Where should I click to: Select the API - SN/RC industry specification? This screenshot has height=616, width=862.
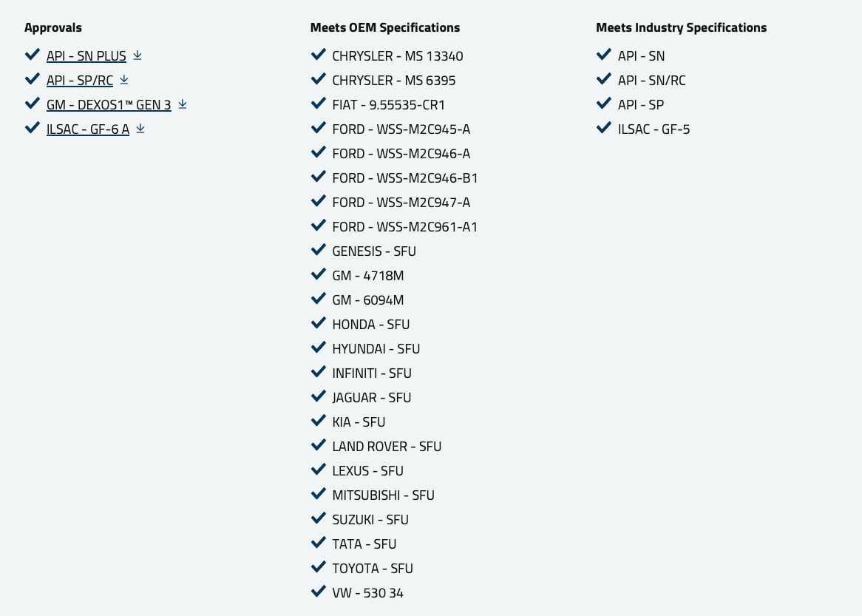[652, 81]
